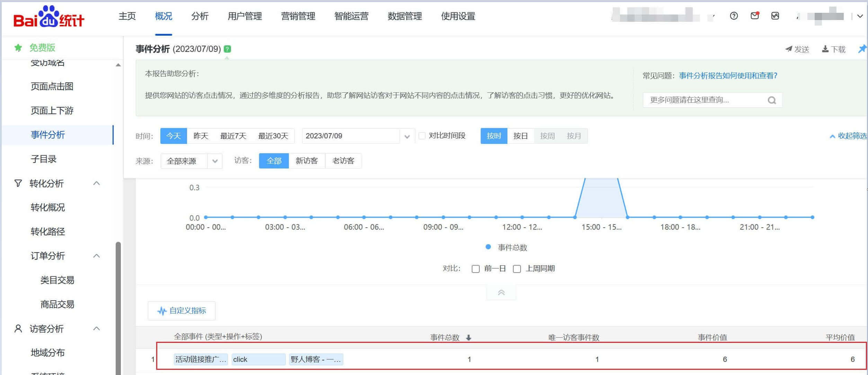The image size is (868, 375).
Task: Open 商品交易 in sidebar
Action: [57, 304]
